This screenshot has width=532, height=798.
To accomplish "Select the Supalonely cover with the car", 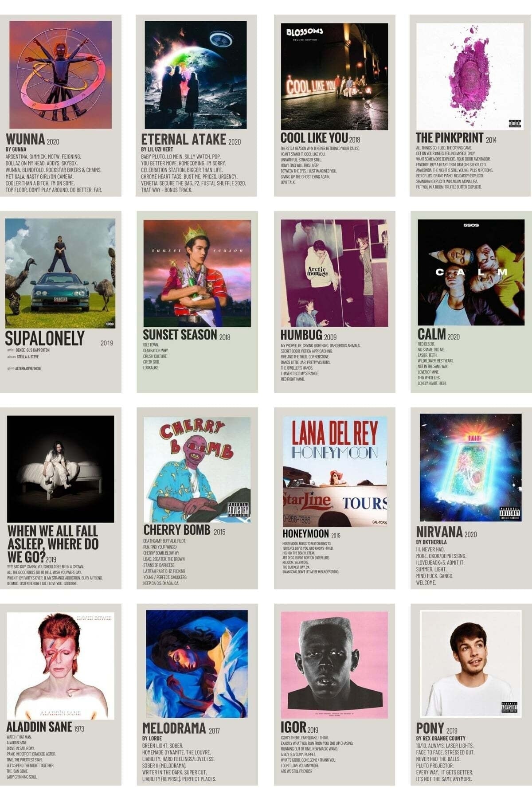I will 60,273.
